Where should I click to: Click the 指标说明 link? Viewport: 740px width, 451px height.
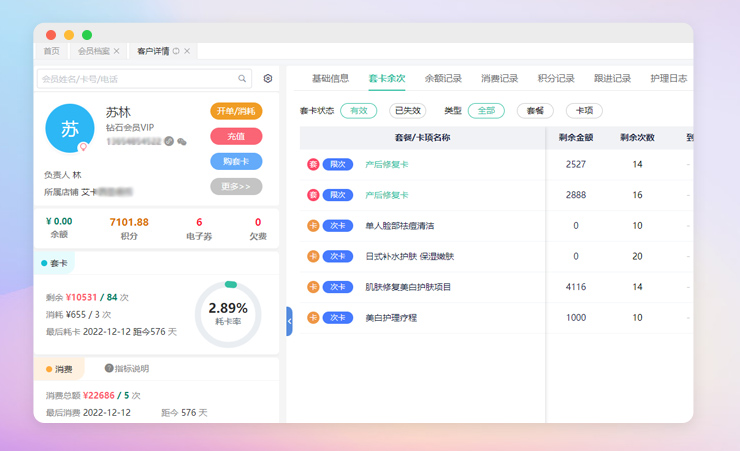coord(132,368)
